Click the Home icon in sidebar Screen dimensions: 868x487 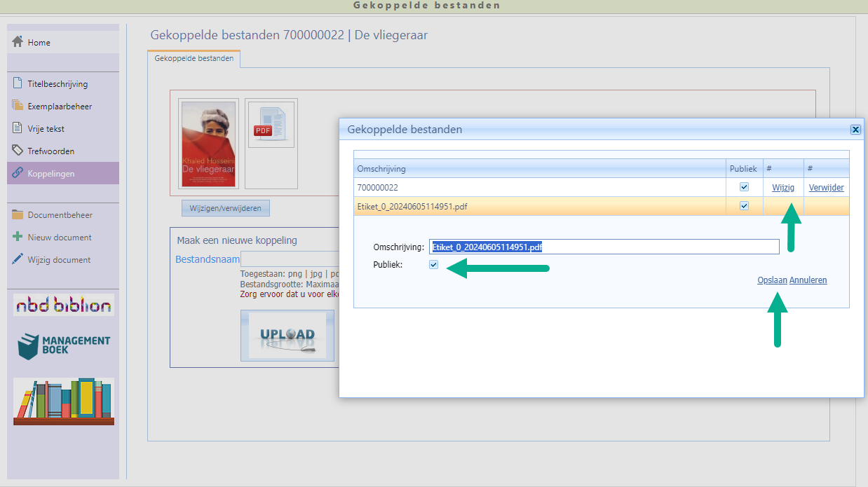(18, 42)
